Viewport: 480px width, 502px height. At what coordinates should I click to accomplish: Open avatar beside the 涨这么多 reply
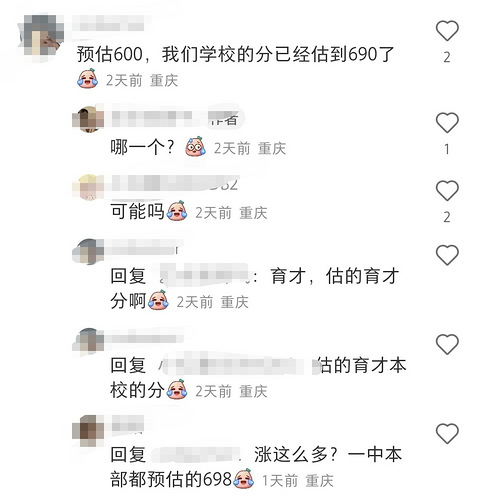click(x=88, y=431)
